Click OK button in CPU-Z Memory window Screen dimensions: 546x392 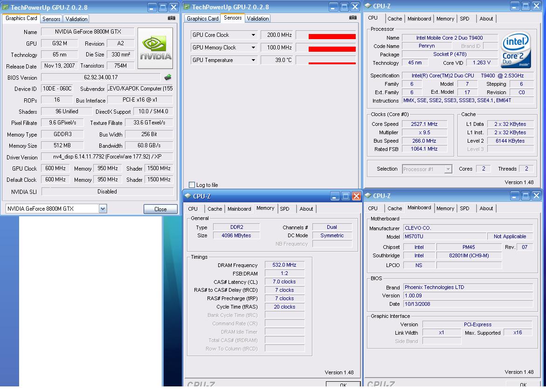pos(343,385)
